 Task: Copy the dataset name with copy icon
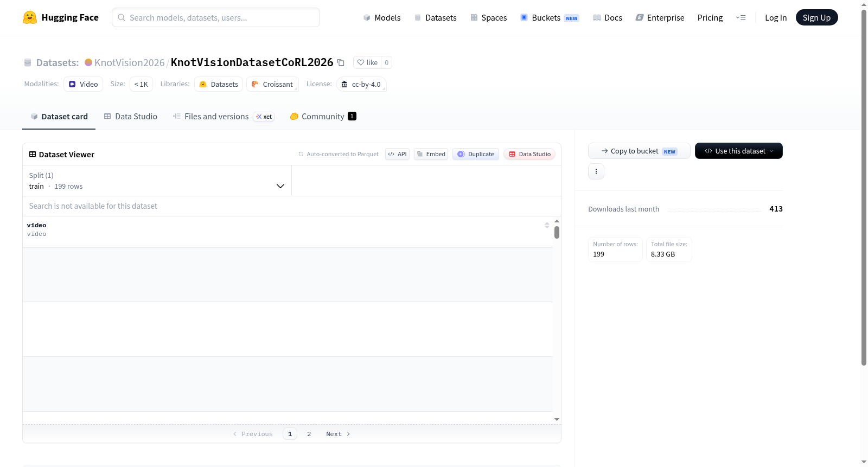(x=341, y=62)
